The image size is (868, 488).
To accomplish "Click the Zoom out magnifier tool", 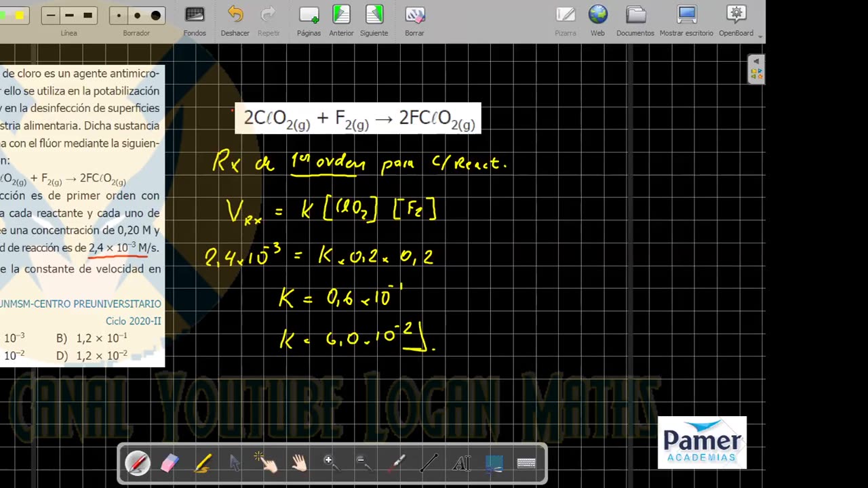I will click(x=363, y=464).
